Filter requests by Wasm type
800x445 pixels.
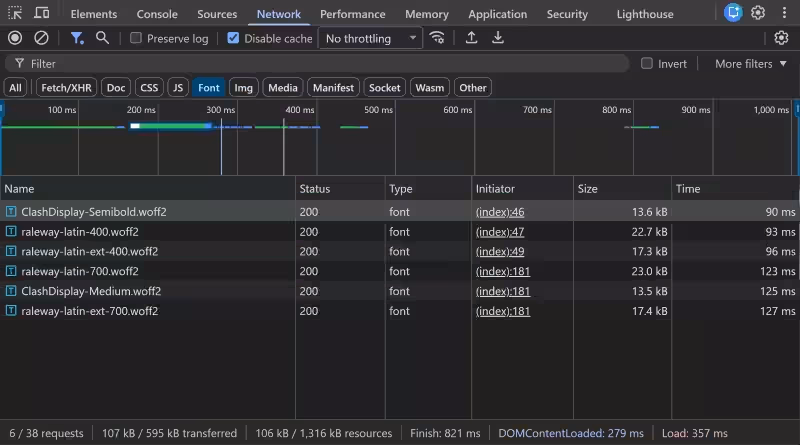(430, 88)
